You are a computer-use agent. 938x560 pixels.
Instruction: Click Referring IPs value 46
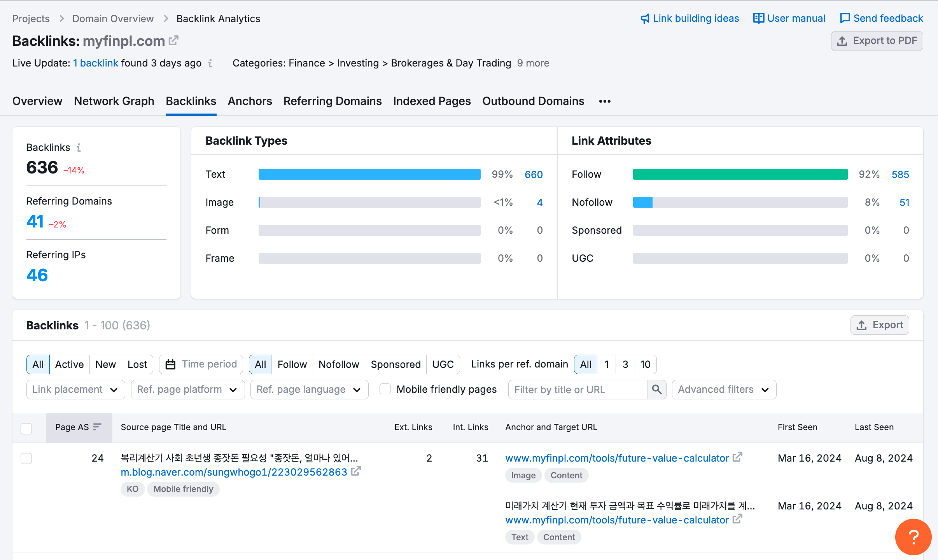37,275
